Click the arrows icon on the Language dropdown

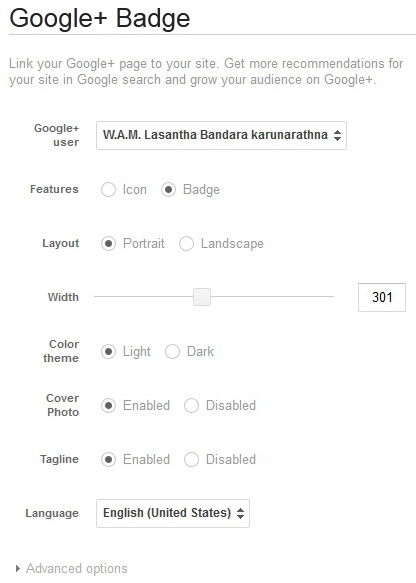click(x=241, y=513)
